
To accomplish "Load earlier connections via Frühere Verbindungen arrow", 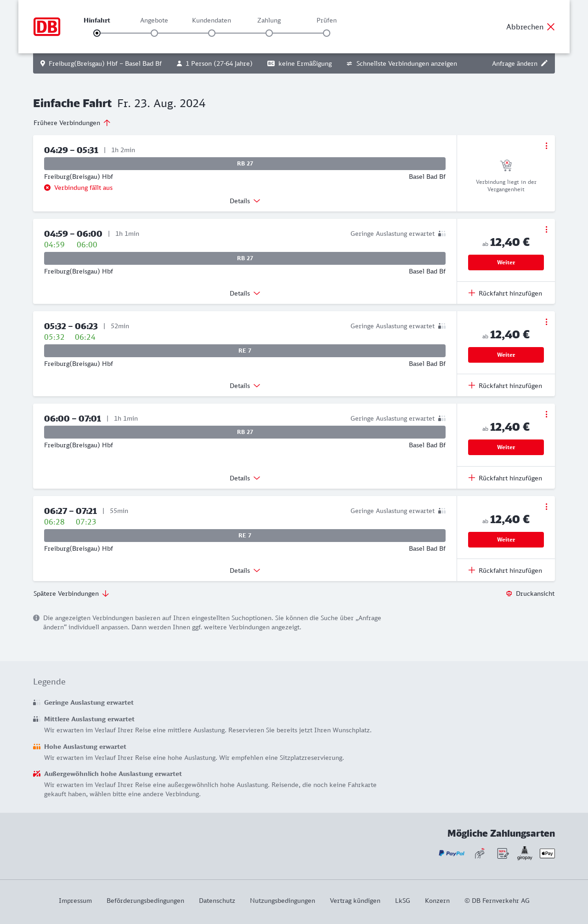I will tap(107, 123).
